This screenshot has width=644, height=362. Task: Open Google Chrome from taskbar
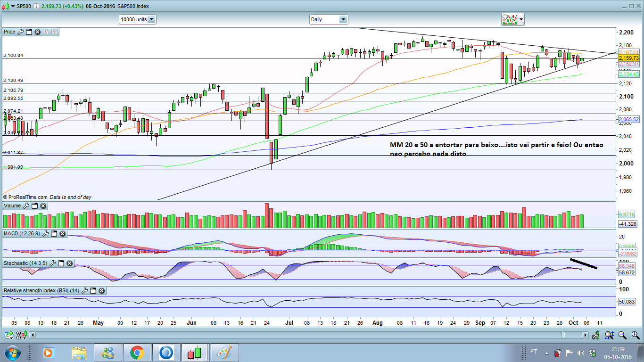(137, 353)
